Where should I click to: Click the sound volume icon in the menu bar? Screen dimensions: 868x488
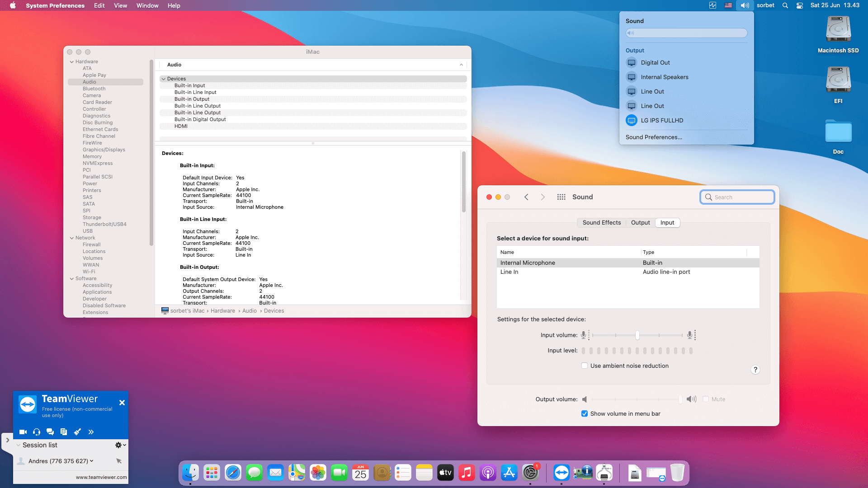click(744, 5)
